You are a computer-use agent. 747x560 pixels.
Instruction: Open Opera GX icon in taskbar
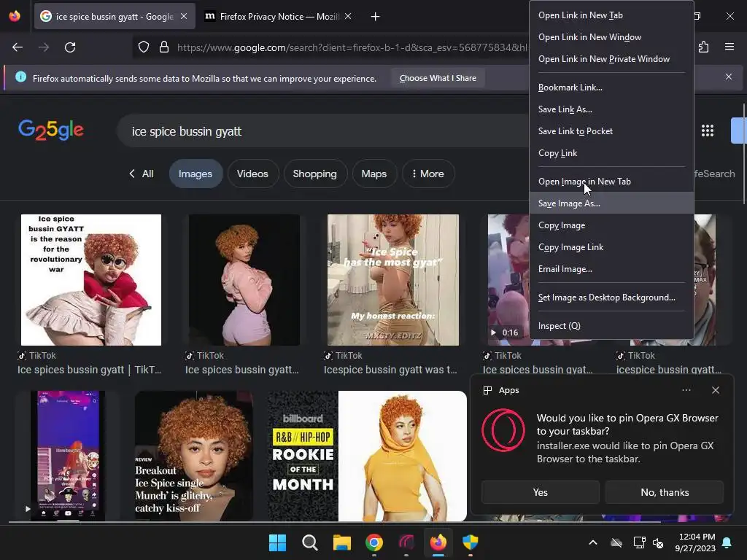click(406, 542)
